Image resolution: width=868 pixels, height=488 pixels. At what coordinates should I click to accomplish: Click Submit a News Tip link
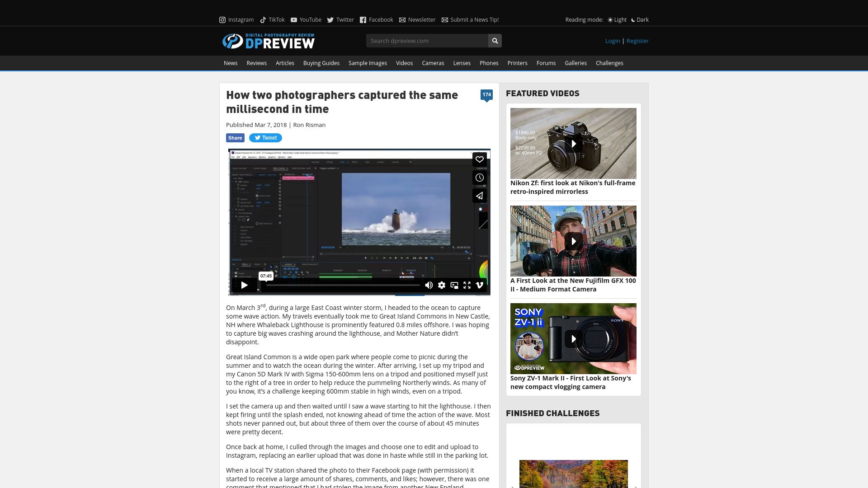point(470,20)
